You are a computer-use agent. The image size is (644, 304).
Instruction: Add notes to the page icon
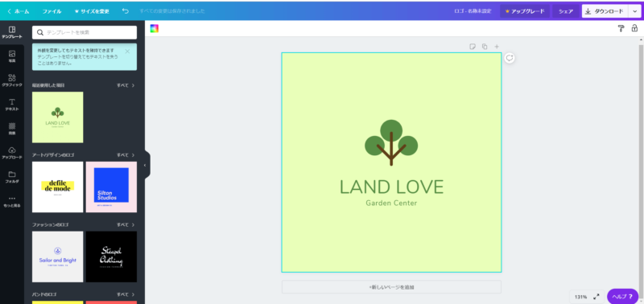coord(473,47)
